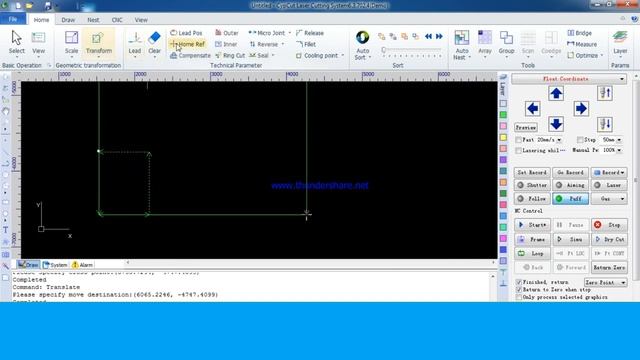Switch to the Draw ribbon tab
Screen dimensions: 640x360
[68, 20]
